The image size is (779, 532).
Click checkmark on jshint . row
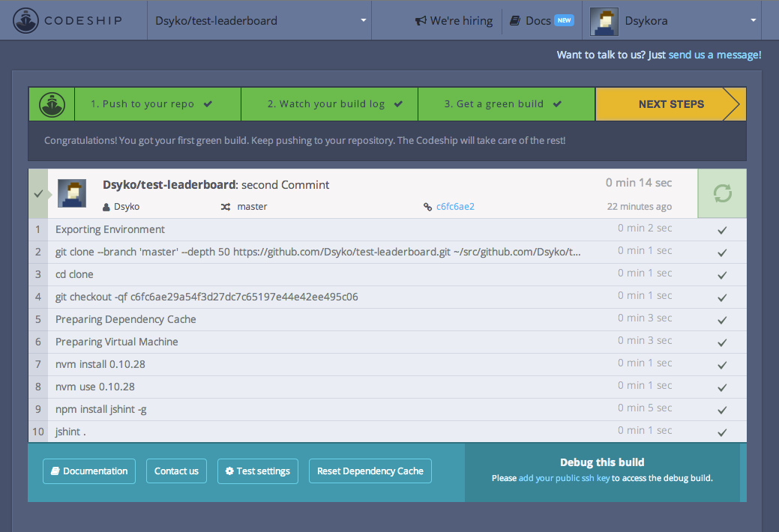click(x=722, y=432)
